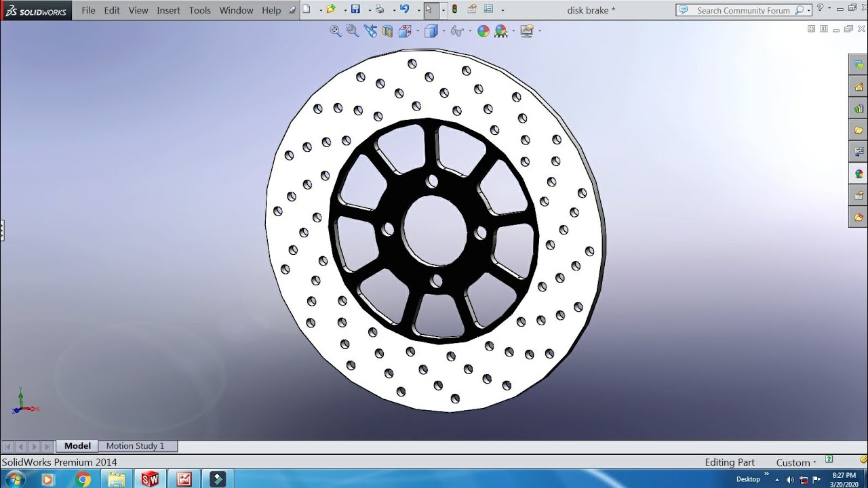Click the Rebuild traffic light icon
The width and height of the screenshot is (868, 488).
tap(454, 9)
